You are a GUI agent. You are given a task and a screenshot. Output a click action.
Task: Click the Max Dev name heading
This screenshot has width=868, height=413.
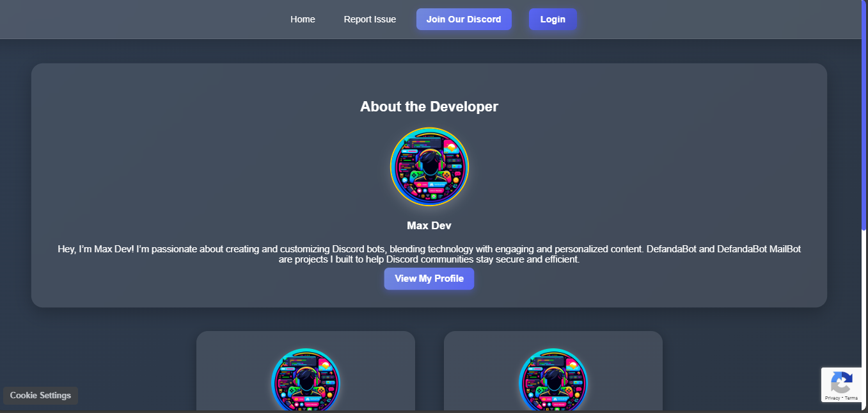(x=429, y=225)
